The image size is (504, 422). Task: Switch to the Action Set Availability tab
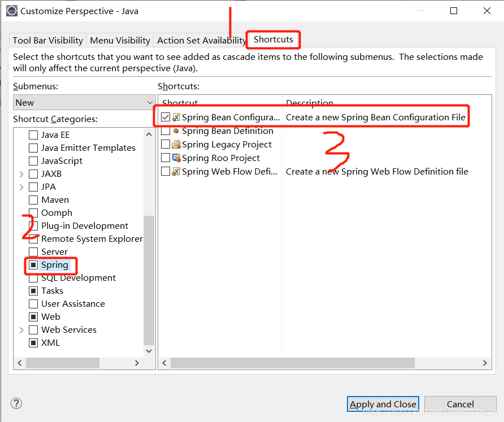[x=201, y=41]
